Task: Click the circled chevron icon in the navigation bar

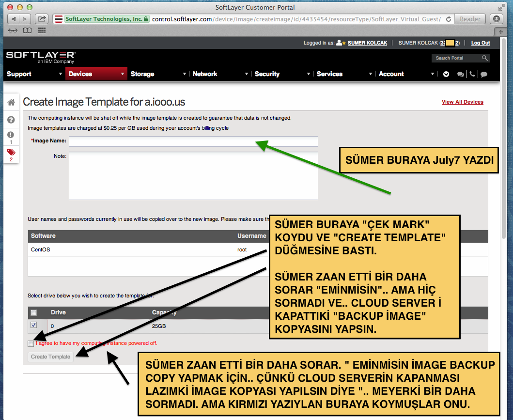Action: click(x=446, y=74)
